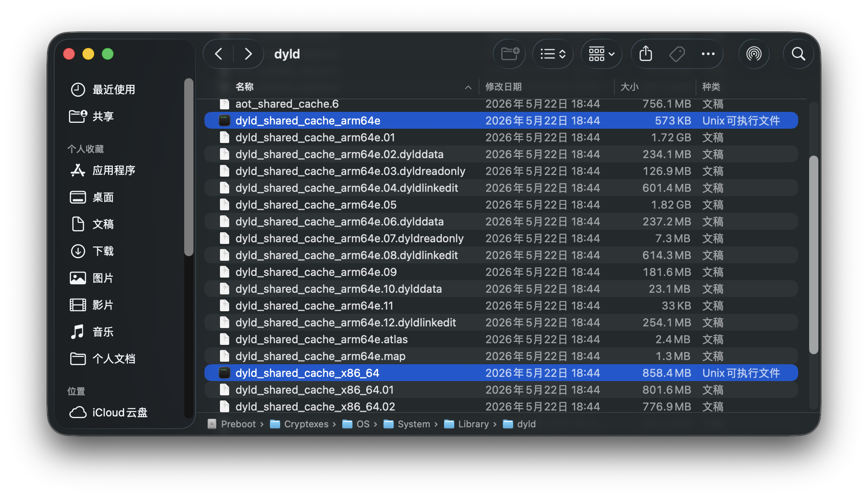Go to Library in the path bar
The height and width of the screenshot is (498, 868).
[466, 424]
